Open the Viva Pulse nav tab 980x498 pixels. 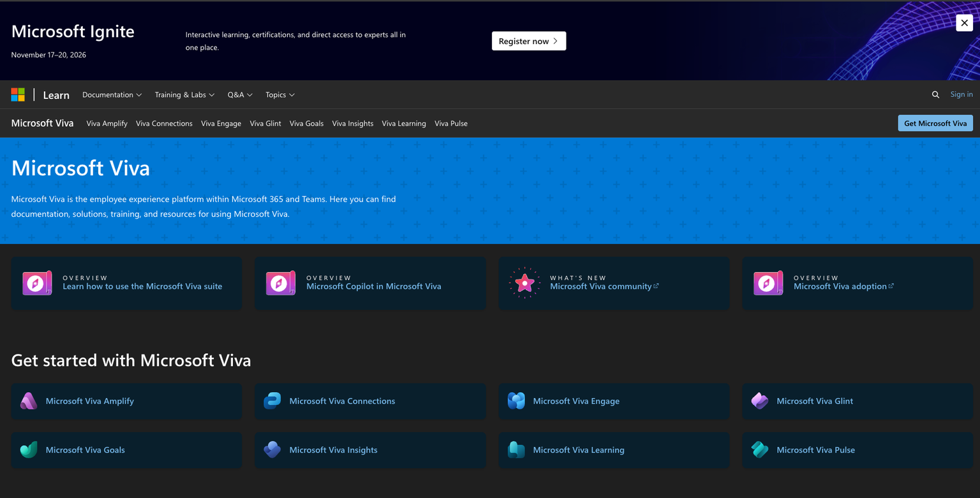click(451, 123)
